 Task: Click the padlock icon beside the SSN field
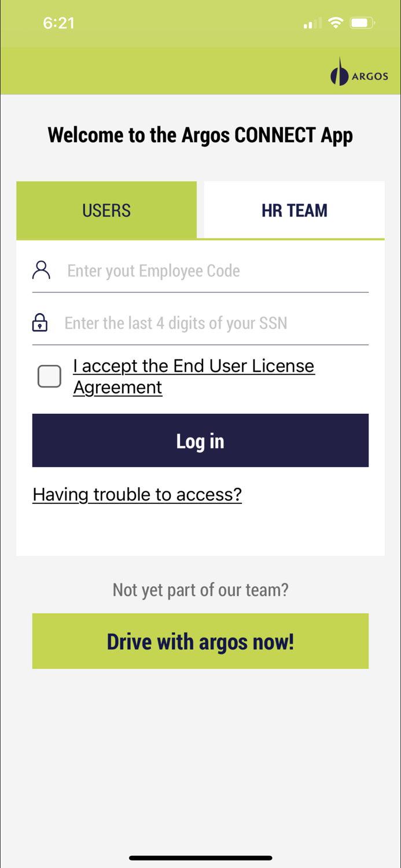point(39,322)
